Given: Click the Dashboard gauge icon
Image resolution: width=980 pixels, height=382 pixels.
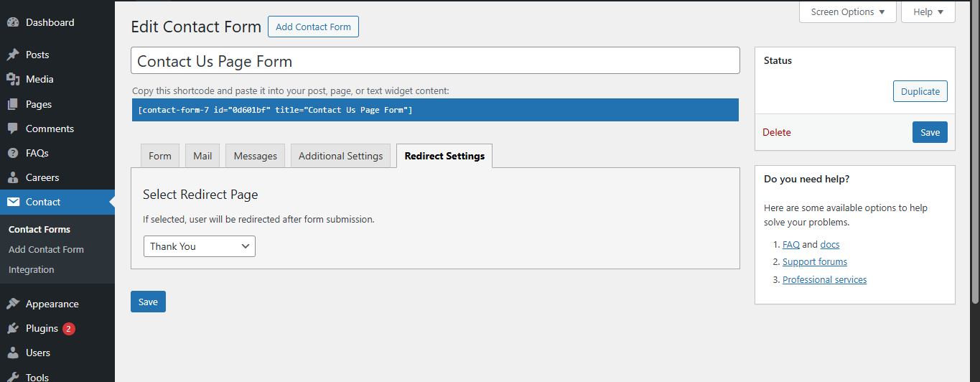Looking at the screenshot, I should click(x=13, y=22).
